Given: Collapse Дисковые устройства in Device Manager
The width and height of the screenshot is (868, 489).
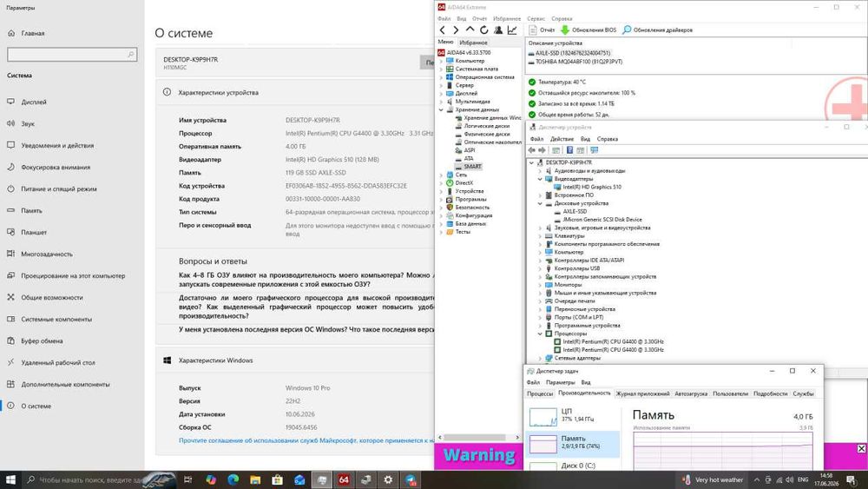Looking at the screenshot, I should click(540, 203).
